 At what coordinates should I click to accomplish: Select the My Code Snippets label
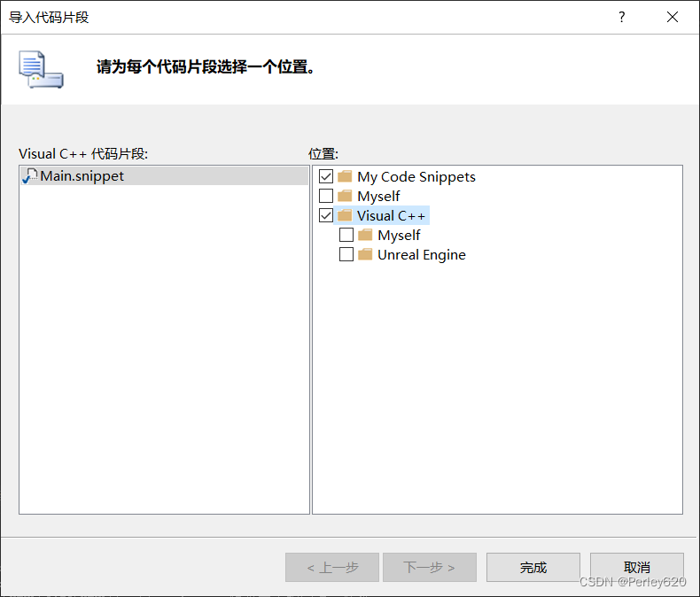pyautogui.click(x=416, y=176)
